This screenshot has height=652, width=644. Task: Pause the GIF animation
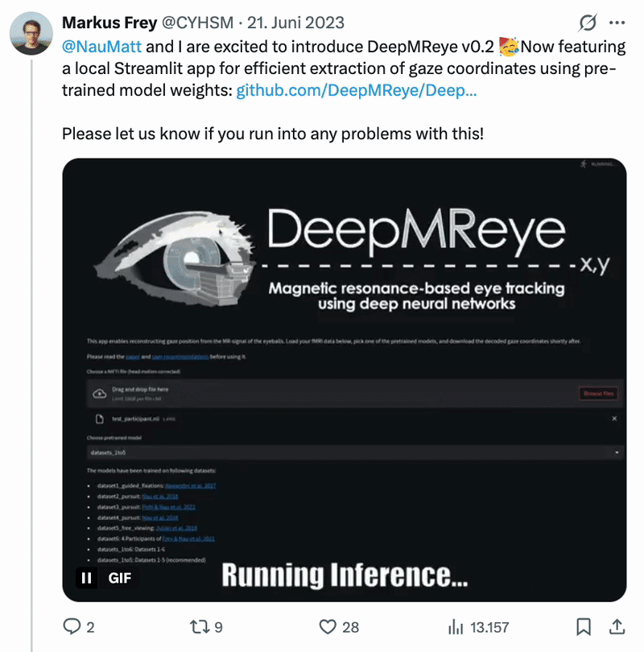tap(85, 577)
